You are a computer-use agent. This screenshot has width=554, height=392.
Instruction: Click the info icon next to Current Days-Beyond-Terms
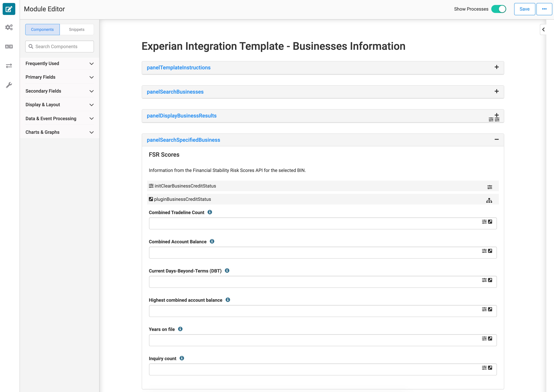pyautogui.click(x=227, y=271)
